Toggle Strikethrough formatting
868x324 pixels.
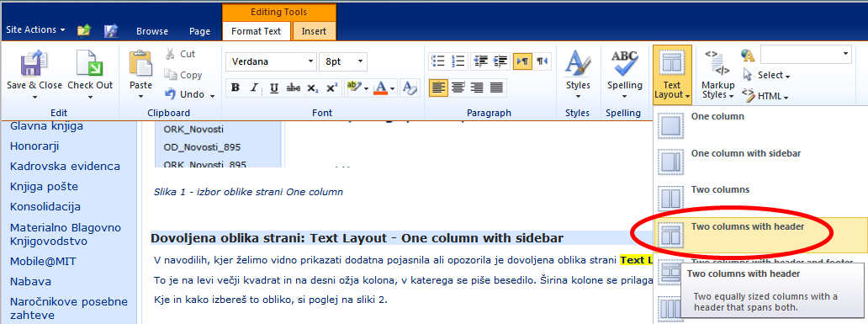pos(293,88)
